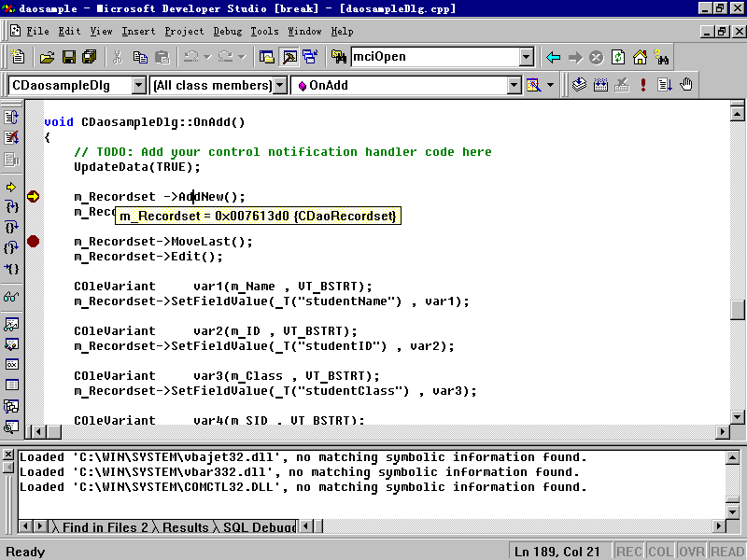Viewport: 747px width, 560px height.
Task: Click output pane scroll down arrow
Action: coord(733,511)
